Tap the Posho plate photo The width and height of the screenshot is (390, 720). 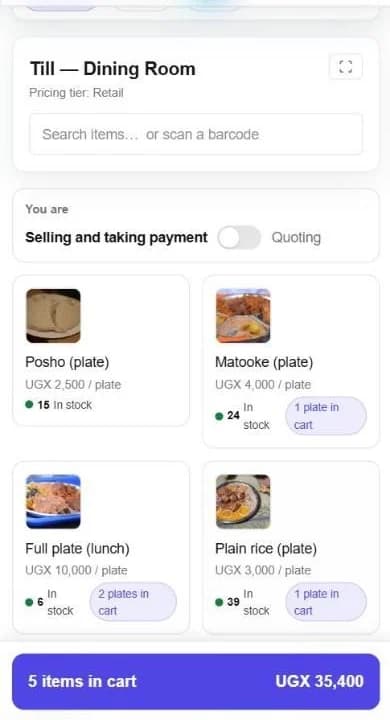(x=53, y=316)
